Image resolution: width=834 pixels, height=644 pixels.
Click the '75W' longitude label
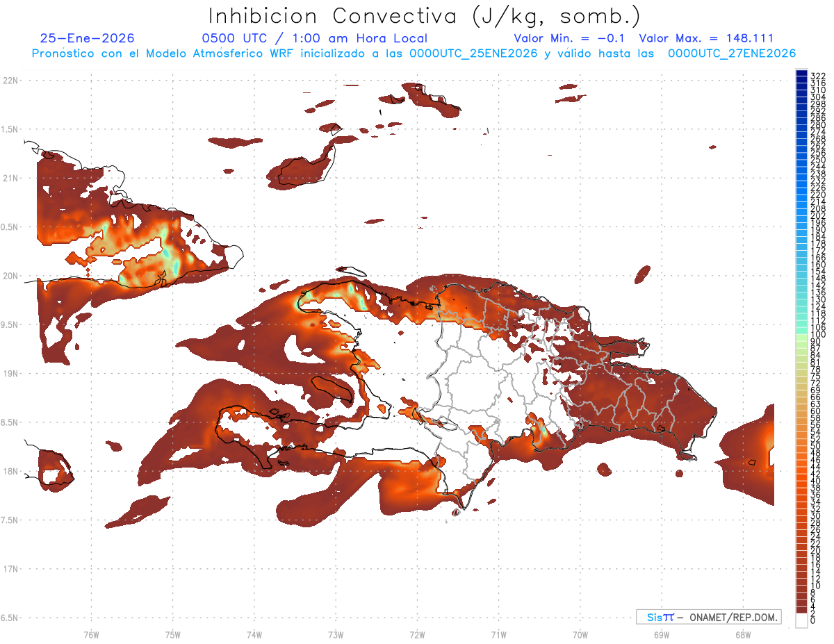point(172,634)
